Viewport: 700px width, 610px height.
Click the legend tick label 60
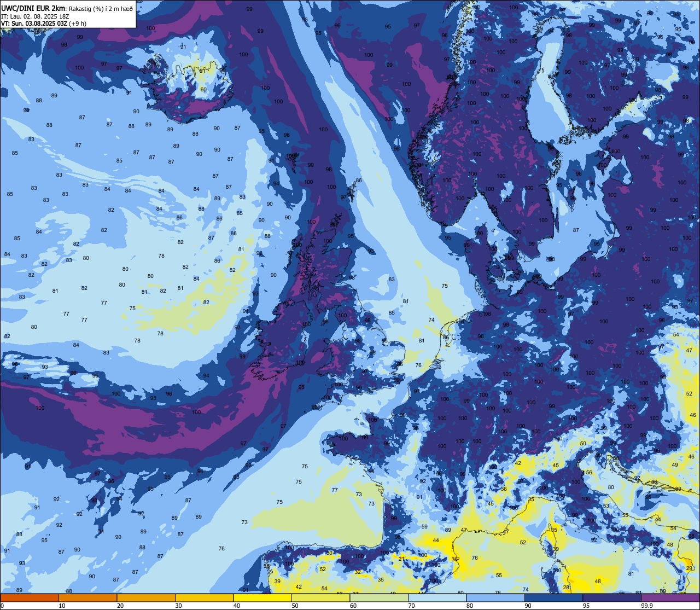point(353,606)
